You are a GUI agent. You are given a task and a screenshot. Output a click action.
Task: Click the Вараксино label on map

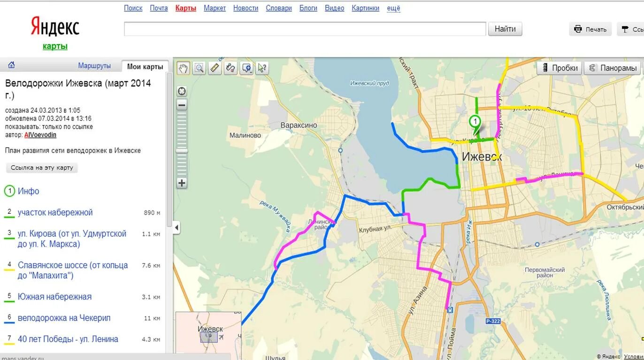click(299, 125)
